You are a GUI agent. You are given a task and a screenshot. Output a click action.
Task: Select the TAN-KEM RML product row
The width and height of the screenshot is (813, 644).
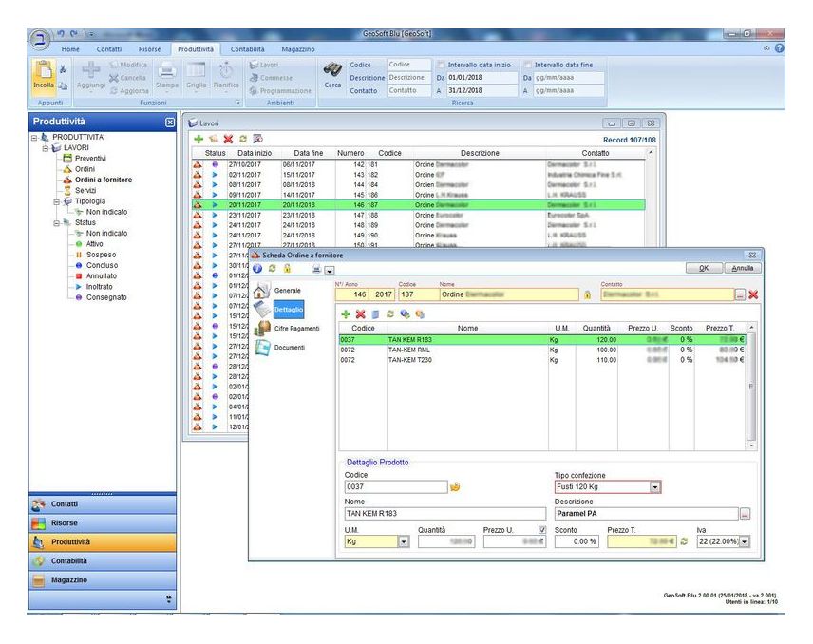tap(541, 350)
